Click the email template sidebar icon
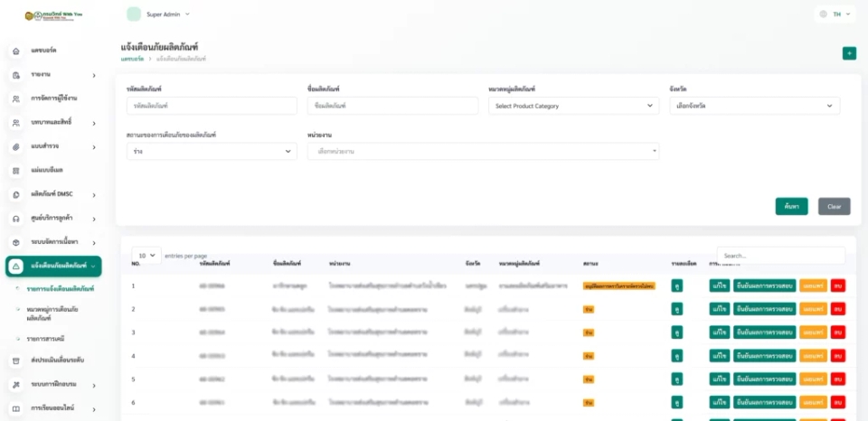The image size is (868, 421). click(x=16, y=171)
